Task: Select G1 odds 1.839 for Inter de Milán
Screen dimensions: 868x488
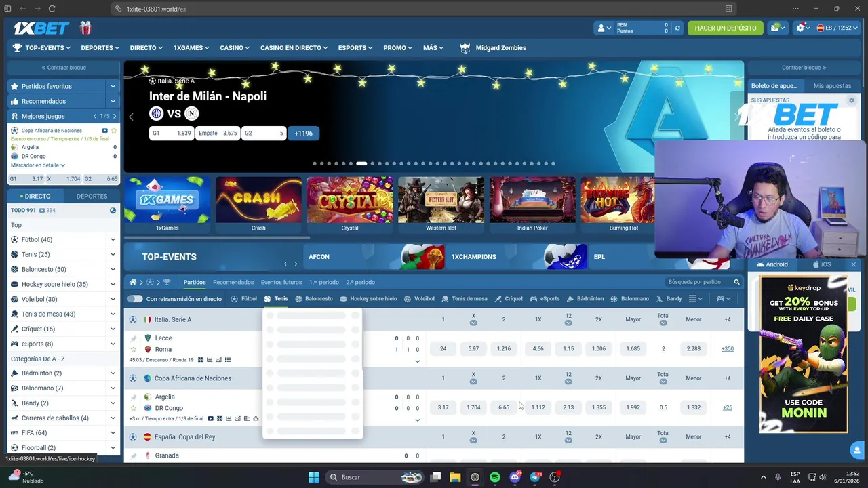Action: (x=172, y=134)
